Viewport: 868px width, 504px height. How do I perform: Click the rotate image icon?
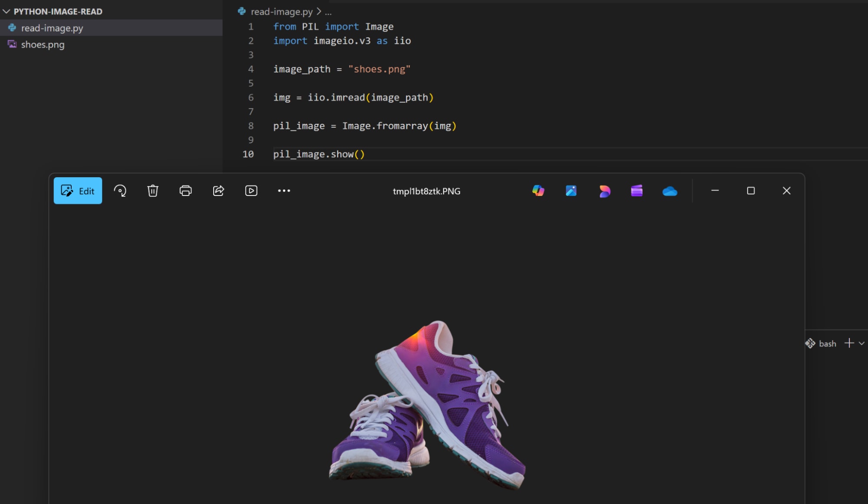(x=120, y=191)
